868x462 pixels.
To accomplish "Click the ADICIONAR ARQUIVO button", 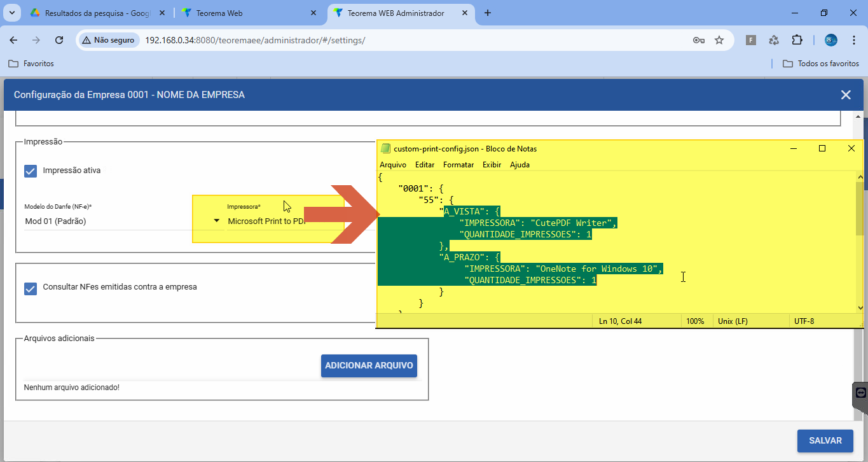I will click(x=369, y=366).
